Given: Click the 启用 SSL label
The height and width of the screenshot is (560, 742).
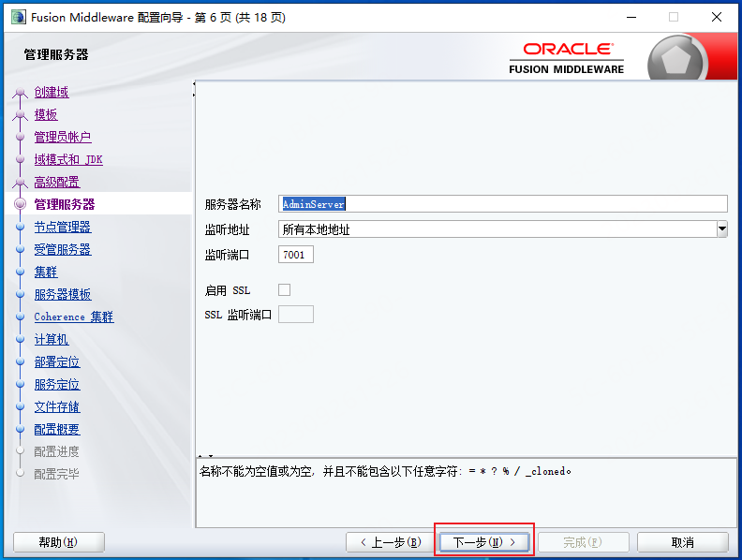Looking at the screenshot, I should point(228,290).
